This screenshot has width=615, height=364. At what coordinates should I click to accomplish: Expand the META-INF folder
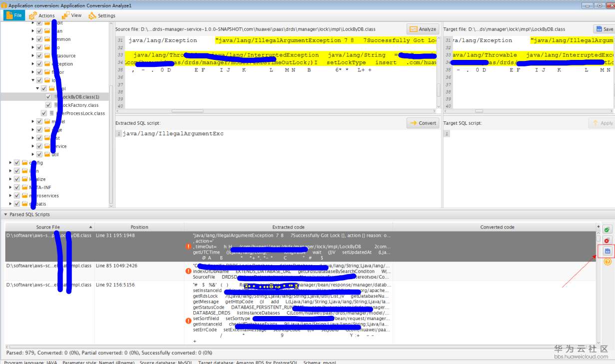(11, 187)
